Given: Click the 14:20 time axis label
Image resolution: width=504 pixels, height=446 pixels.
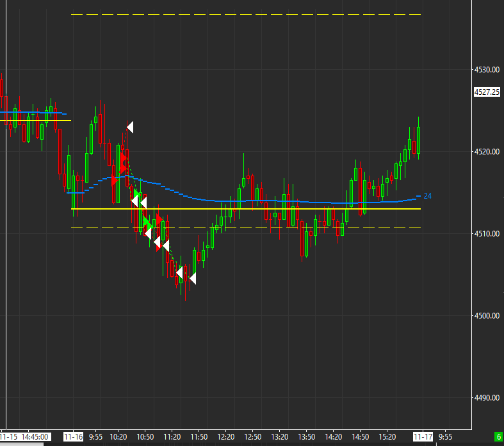Looking at the screenshot, I should click(x=333, y=437).
